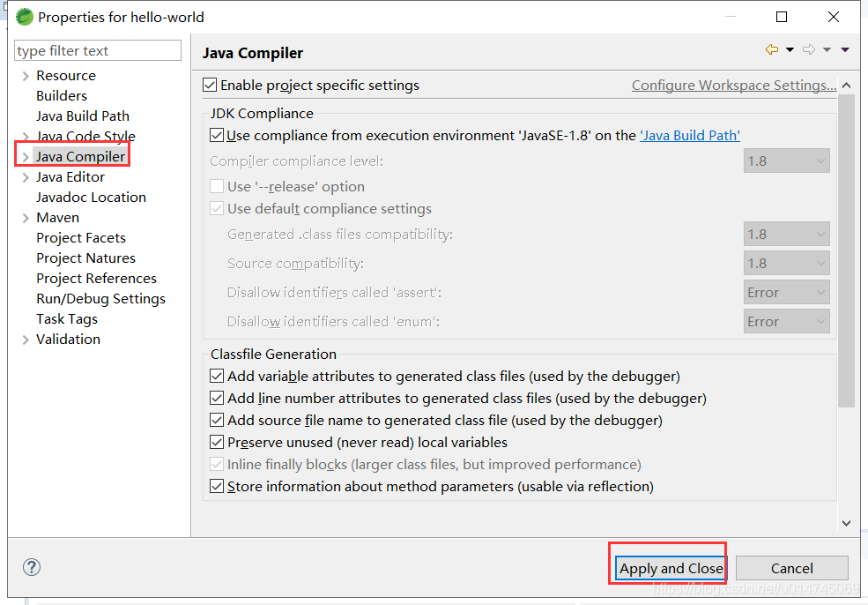Screen dimensions: 868x605
Task: Select Javadoc Location in tree
Action: click(x=91, y=198)
